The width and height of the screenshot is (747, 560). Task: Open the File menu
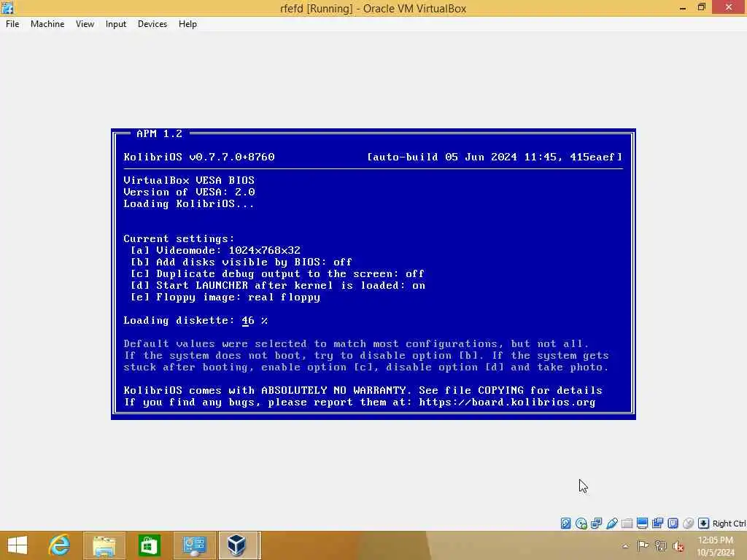click(12, 24)
